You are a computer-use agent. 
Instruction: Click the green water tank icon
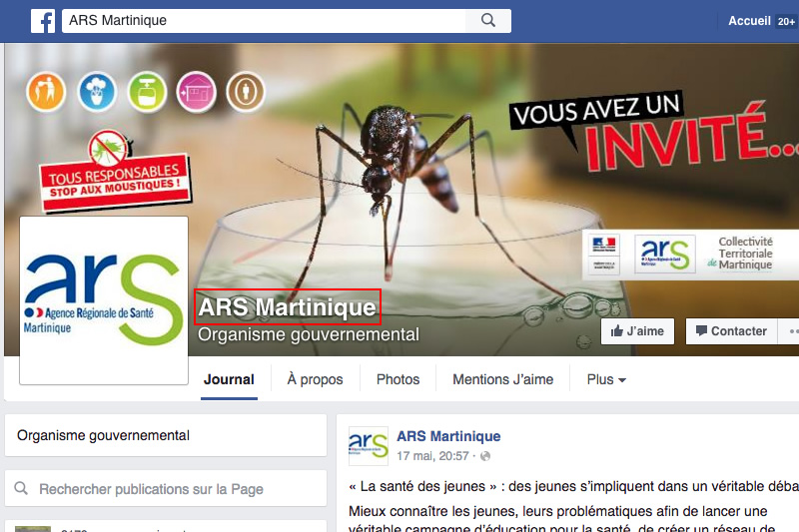pos(147,92)
